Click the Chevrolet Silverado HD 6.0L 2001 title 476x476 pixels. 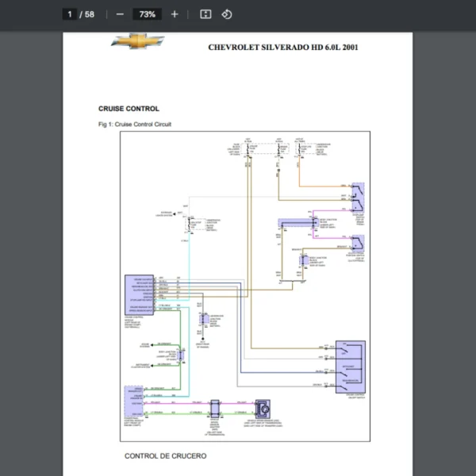pos(282,48)
